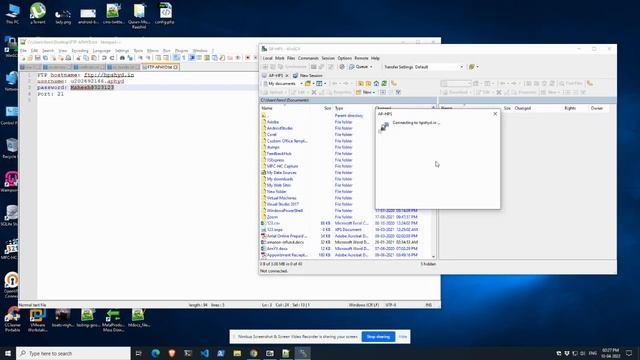
Task: Open the Encoding menu in Notepad++
Action: [x=80, y=51]
